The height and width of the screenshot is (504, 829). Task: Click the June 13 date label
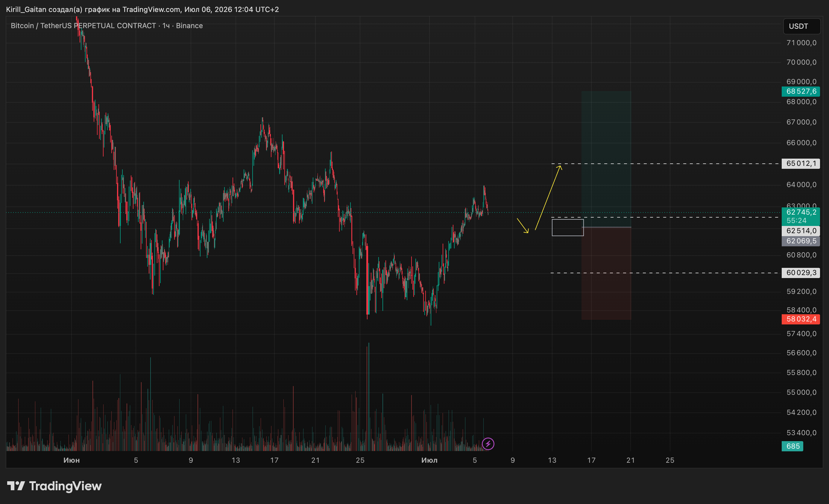coord(236,461)
